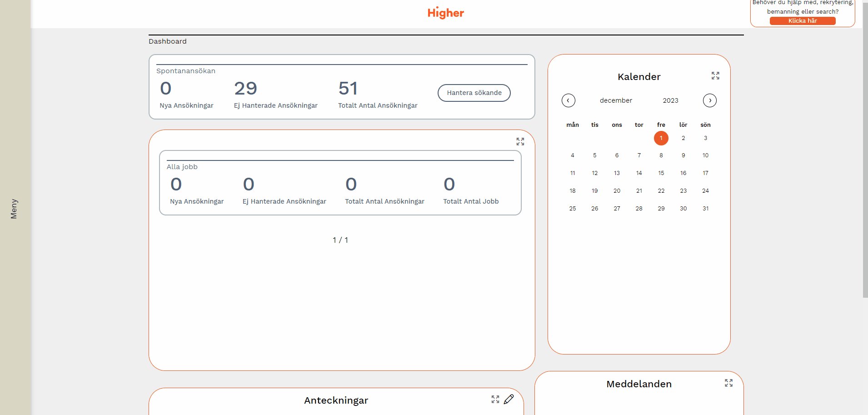This screenshot has width=868, height=415.
Task: Click the orange Klicka här button
Action: click(x=802, y=21)
